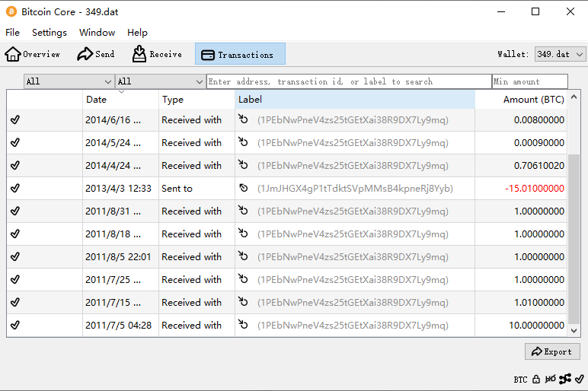588x391 pixels.
Task: Click the network connections icon in status bar
Action: pos(564,379)
